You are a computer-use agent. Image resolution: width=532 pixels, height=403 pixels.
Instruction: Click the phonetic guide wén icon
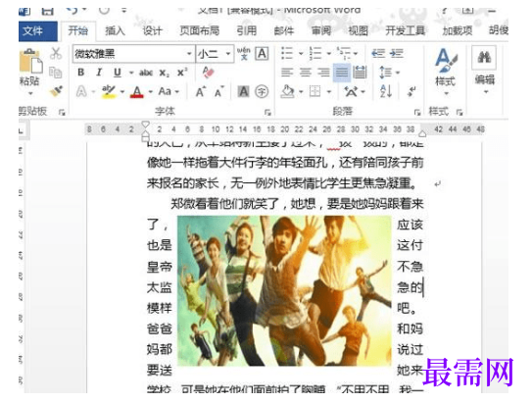(x=243, y=54)
